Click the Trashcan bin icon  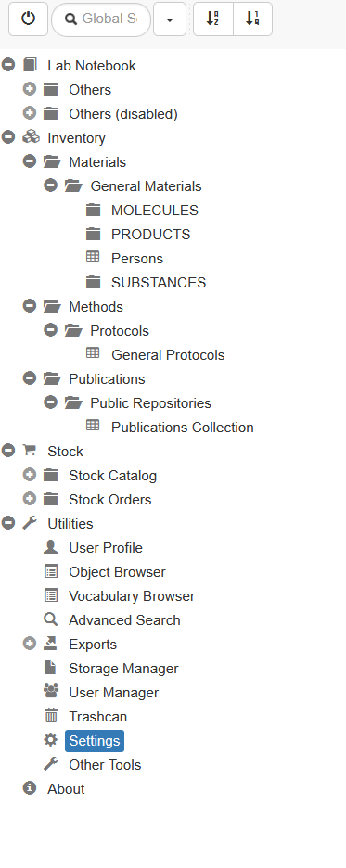(50, 716)
